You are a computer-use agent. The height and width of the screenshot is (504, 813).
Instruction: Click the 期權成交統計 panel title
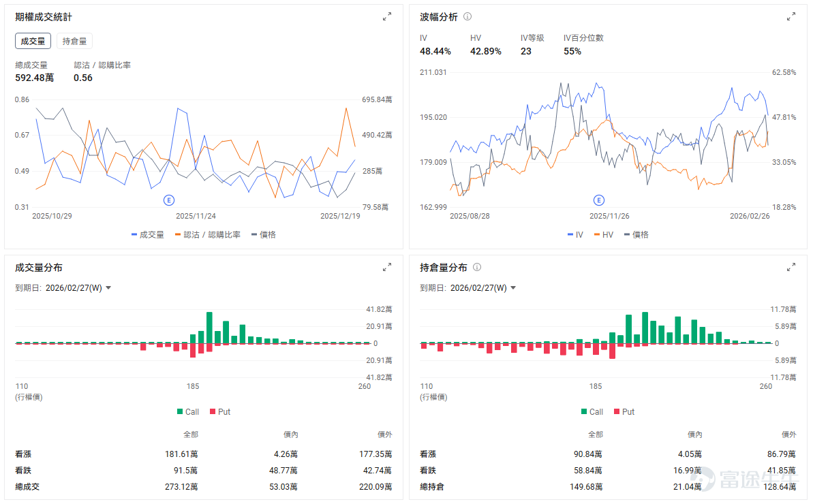(x=44, y=17)
